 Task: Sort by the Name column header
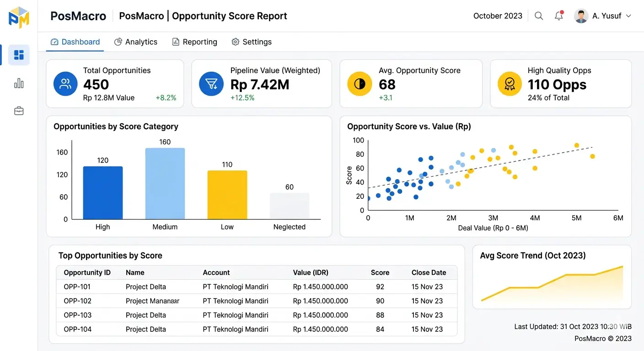point(135,273)
